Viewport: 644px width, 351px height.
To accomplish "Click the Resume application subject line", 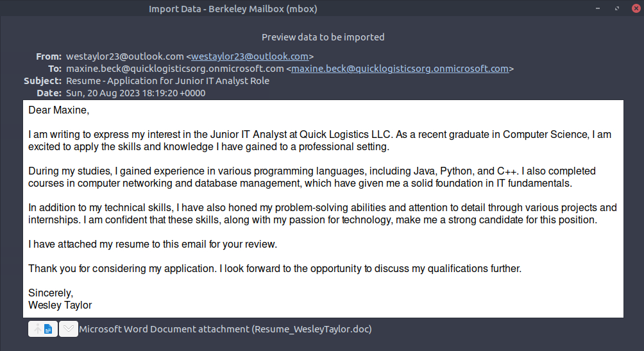I will point(167,81).
